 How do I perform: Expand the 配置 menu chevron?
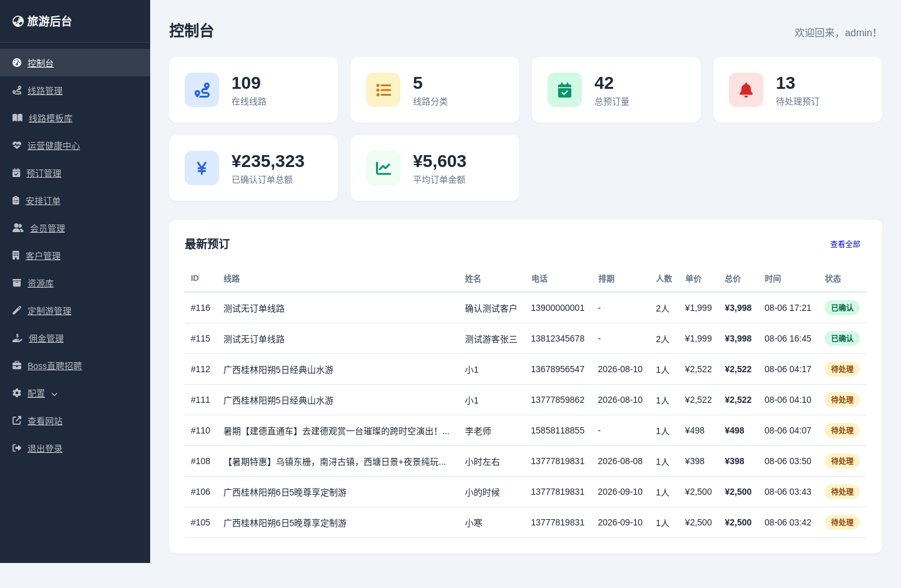pyautogui.click(x=54, y=394)
